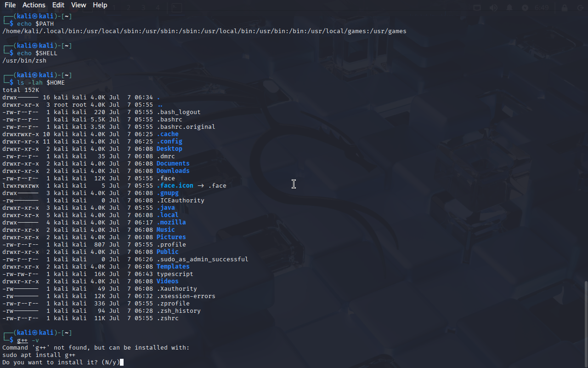Click the '06:43' timestamp

144,274
